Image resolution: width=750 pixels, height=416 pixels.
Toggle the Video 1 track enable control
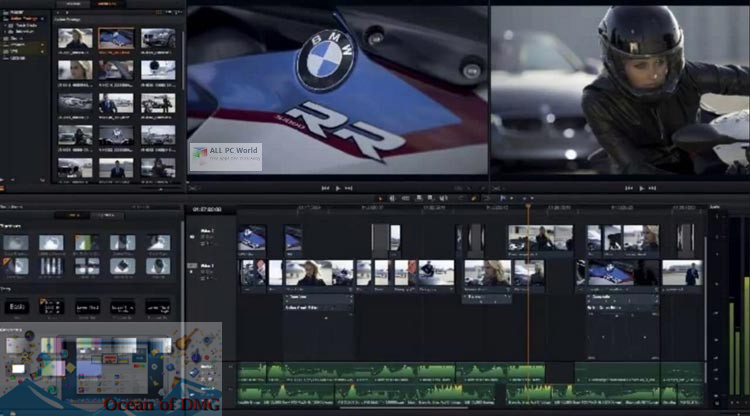point(192,267)
